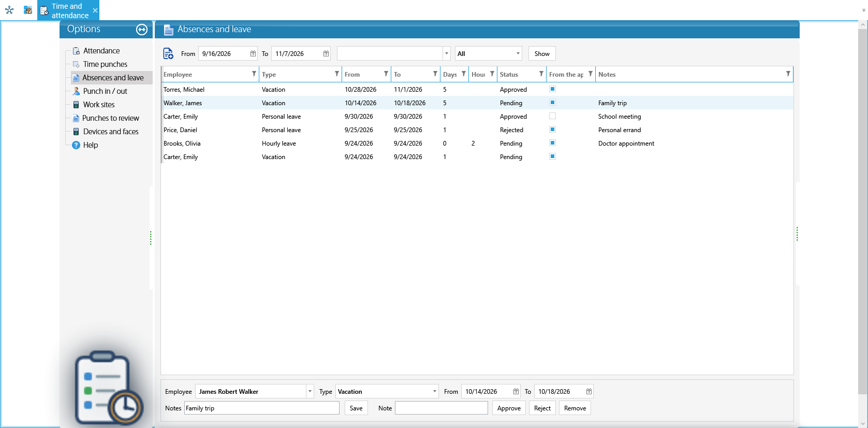Open the All status filter dropdown
The image size is (868, 428).
point(518,53)
